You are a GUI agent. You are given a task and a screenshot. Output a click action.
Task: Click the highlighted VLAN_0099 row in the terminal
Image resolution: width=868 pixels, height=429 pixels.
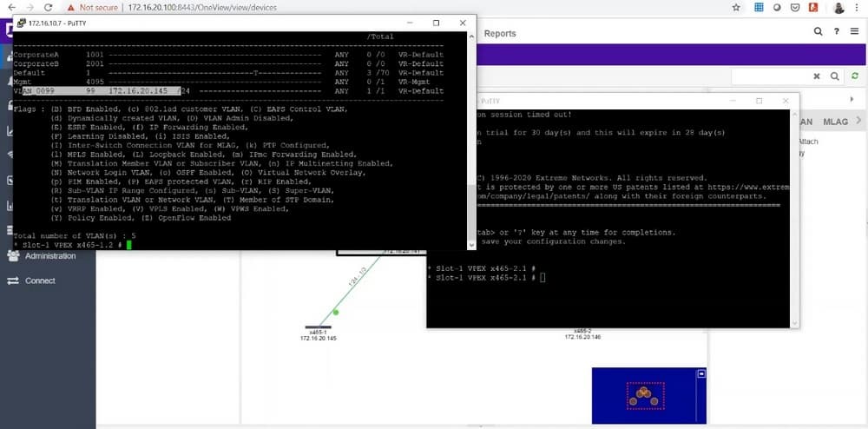228,91
